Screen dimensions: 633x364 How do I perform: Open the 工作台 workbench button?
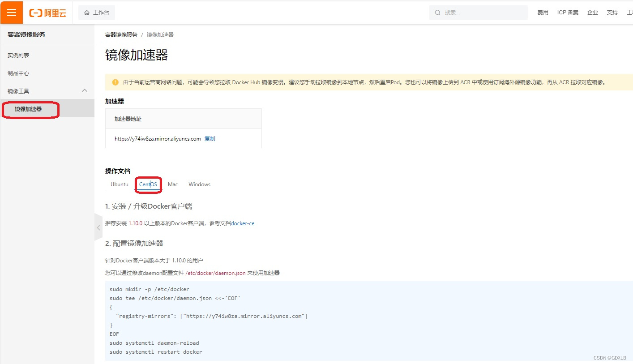tap(97, 13)
